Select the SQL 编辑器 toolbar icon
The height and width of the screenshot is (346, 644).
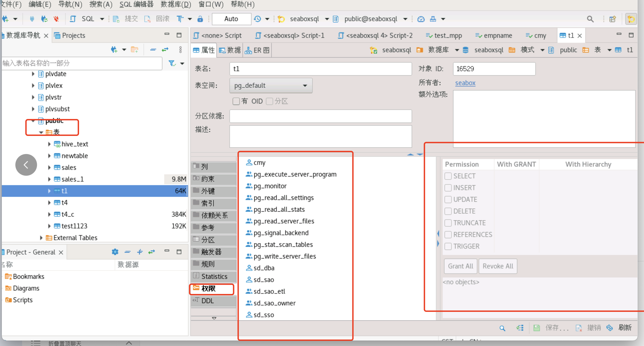tap(72, 19)
